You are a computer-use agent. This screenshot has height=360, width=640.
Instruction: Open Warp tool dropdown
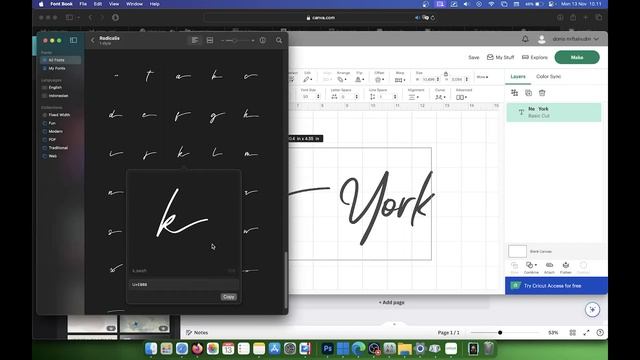(400, 80)
